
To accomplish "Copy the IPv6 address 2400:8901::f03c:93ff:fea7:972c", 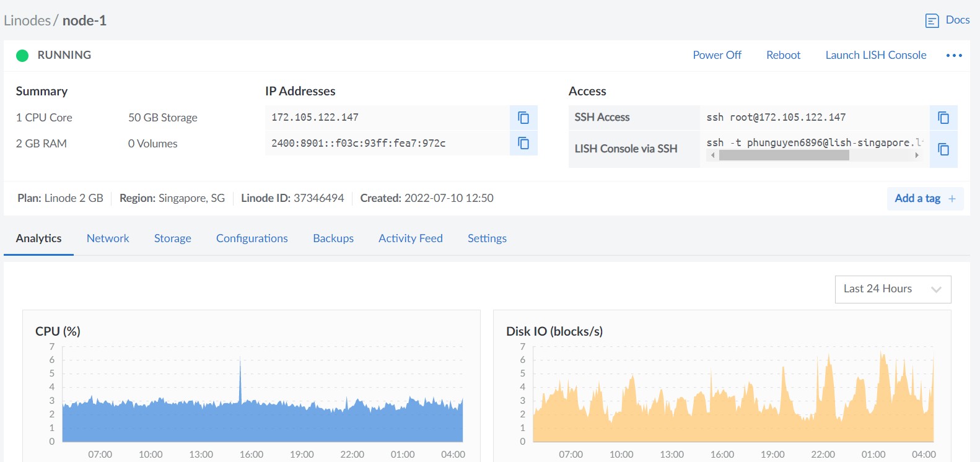I will [523, 143].
